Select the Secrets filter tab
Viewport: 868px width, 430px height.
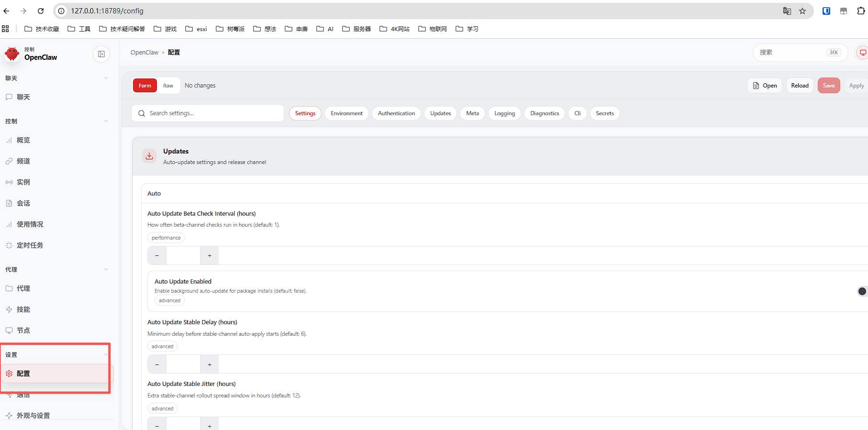(x=605, y=113)
